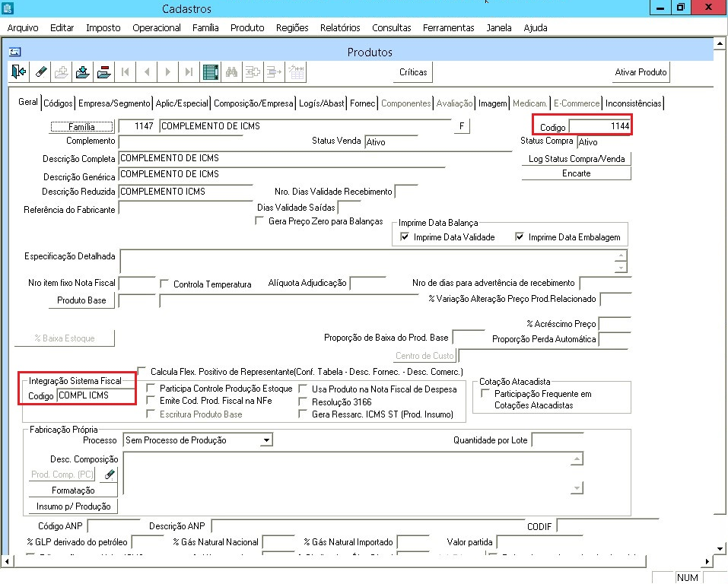Toggle Gera Preço Zero para Balanças checkbox

259,221
